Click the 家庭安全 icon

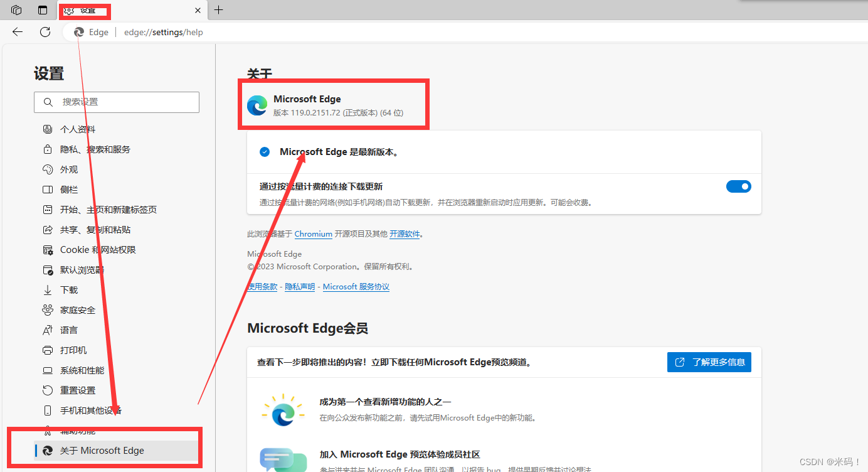[48, 310]
